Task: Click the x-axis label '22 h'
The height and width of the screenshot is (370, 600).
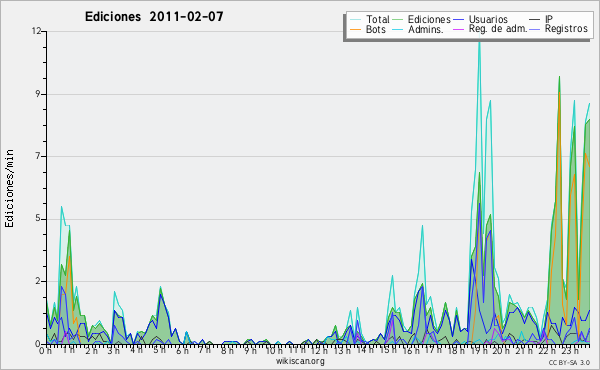Action: click(x=546, y=350)
